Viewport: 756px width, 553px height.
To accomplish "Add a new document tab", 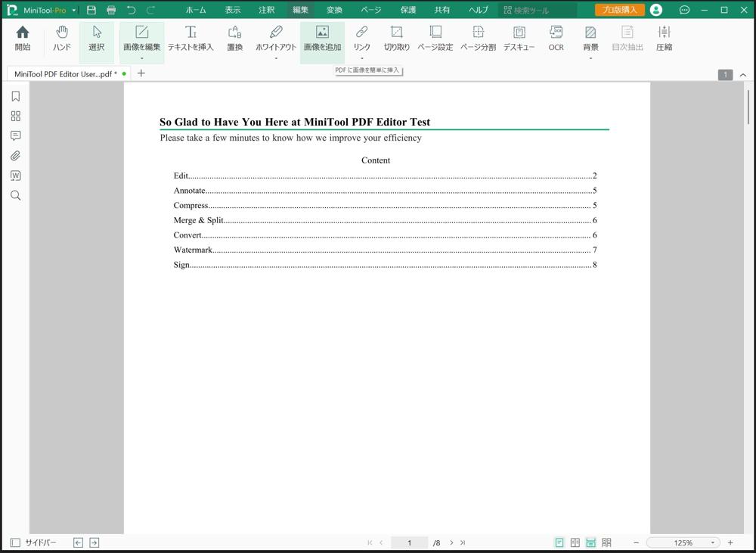I will tap(141, 73).
